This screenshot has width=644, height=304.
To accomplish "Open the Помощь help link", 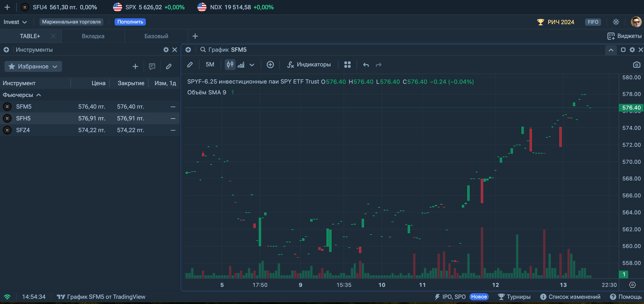I will [x=626, y=297].
